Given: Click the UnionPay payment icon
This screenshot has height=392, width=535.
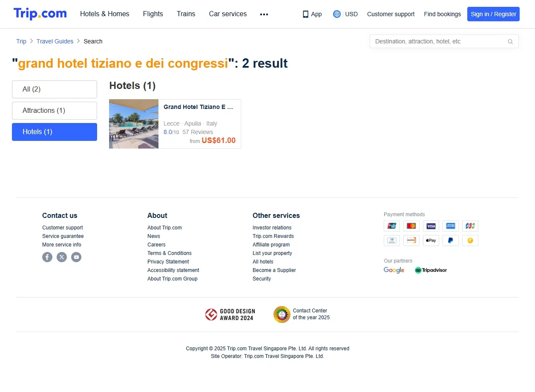Looking at the screenshot, I should (x=392, y=226).
